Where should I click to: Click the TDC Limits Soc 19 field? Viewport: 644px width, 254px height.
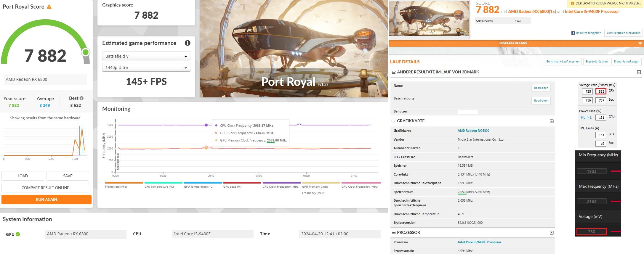[x=601, y=144]
